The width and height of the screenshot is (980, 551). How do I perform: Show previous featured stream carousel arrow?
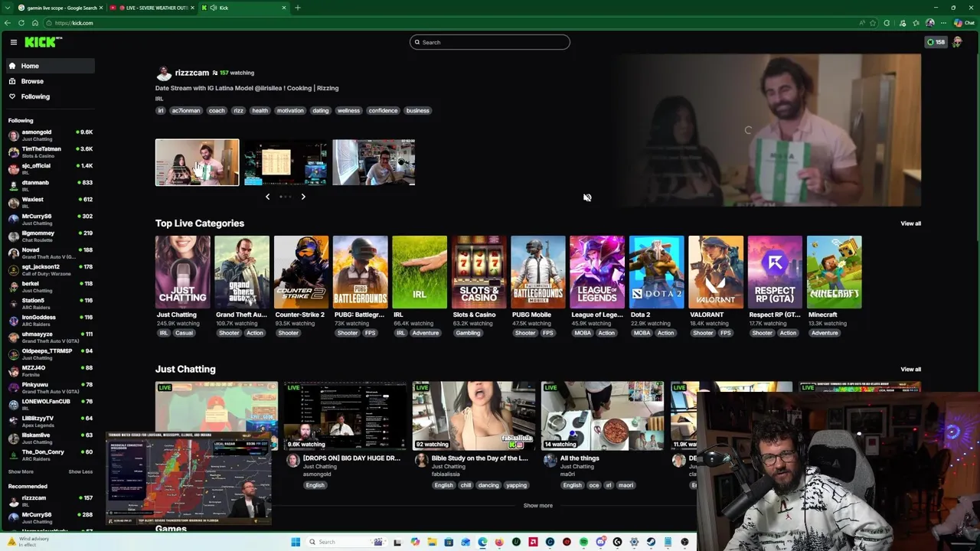pyautogui.click(x=267, y=197)
